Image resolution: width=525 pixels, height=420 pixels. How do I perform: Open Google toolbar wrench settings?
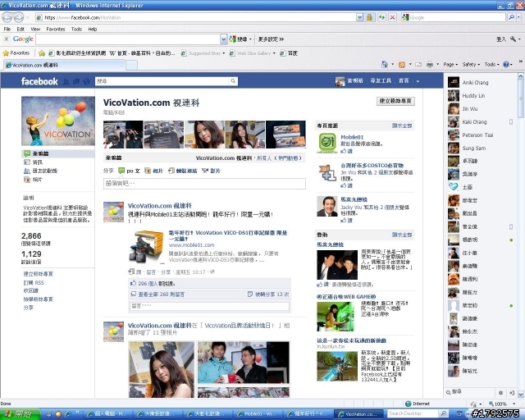click(514, 39)
